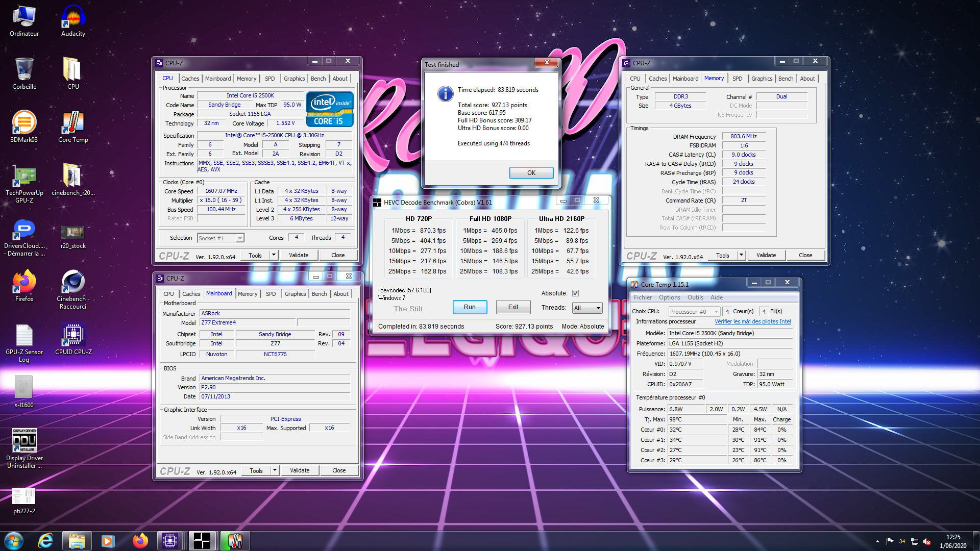Select Graphics tab in Mainboard CPU-Z window
Image resolution: width=980 pixels, height=551 pixels.
(295, 294)
